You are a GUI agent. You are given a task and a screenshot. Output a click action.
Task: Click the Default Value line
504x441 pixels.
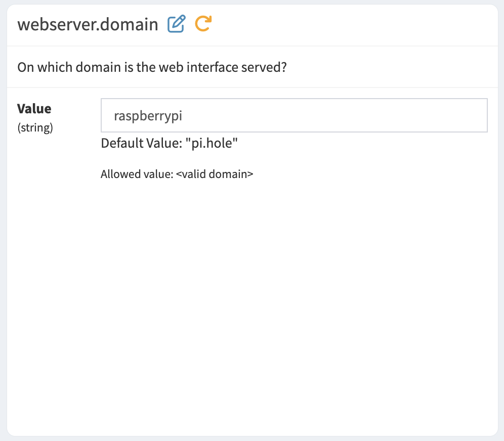coord(169,143)
